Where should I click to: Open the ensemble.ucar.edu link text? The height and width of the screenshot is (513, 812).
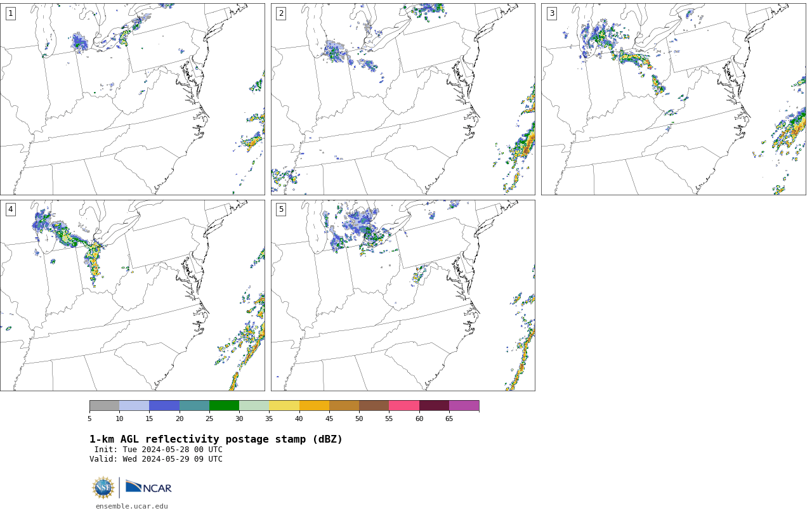(x=132, y=506)
